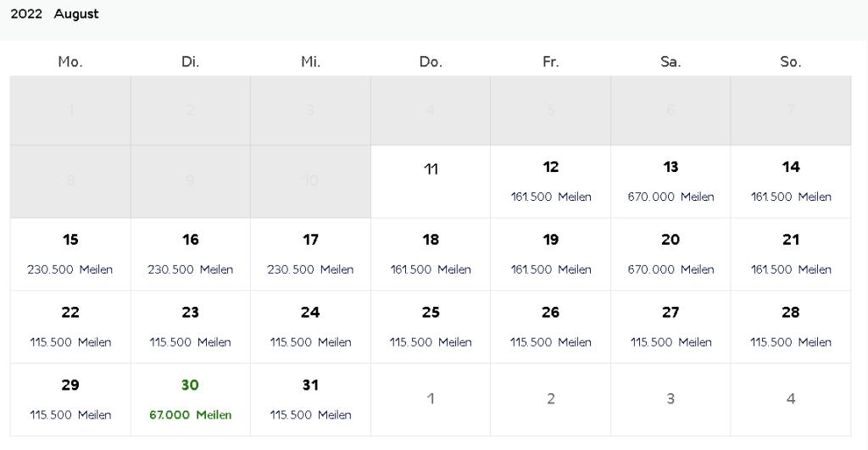Select Wednesday August 17 date cell
The width and height of the screenshot is (868, 450).
(x=310, y=254)
